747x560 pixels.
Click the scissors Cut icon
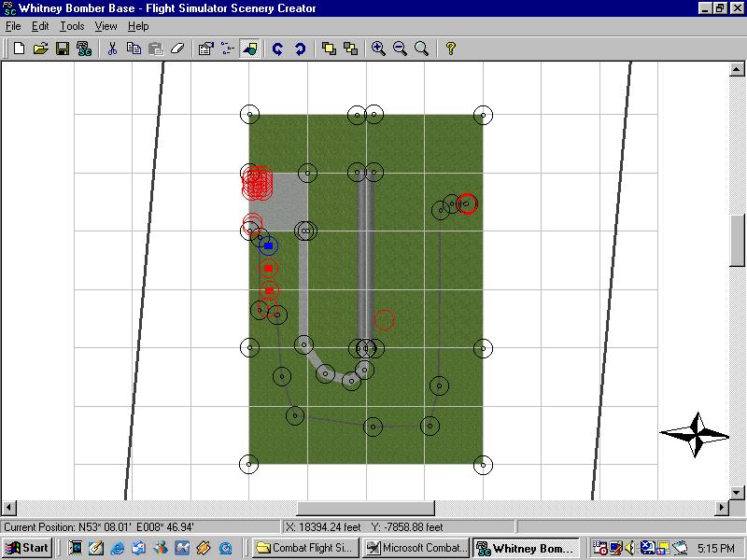(112, 49)
